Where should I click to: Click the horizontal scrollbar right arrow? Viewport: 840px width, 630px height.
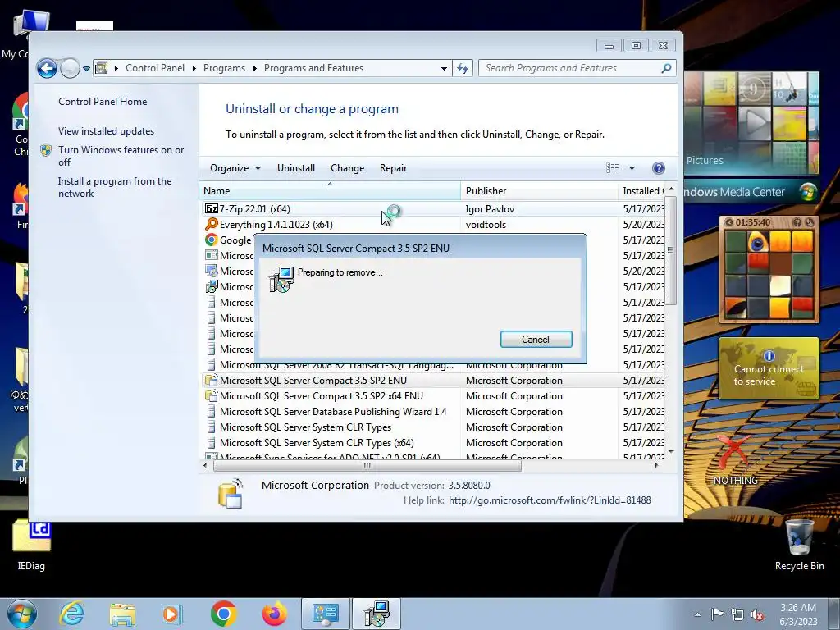tap(657, 466)
